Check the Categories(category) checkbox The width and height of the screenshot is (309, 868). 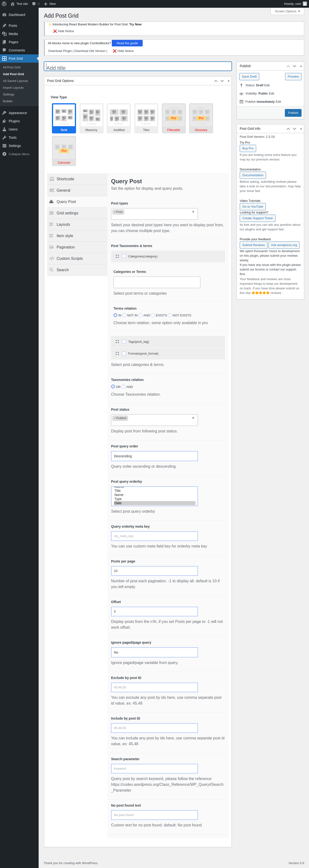124,256
